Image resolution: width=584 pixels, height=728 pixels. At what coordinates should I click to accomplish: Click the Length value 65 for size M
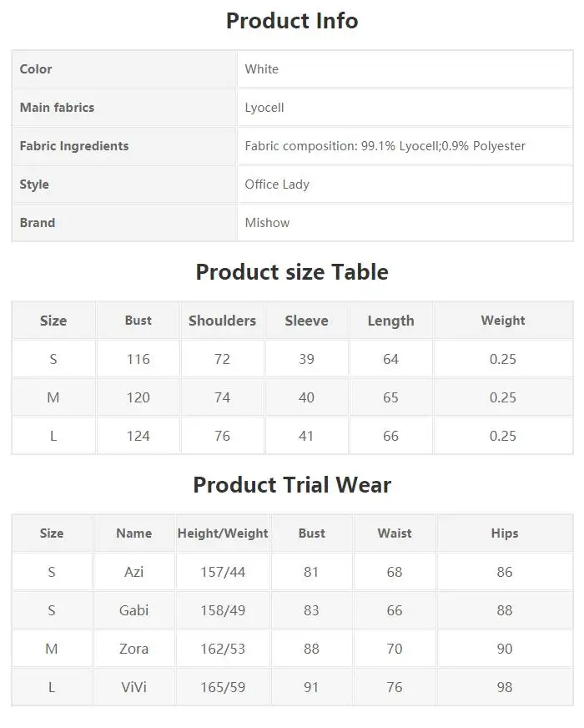point(390,397)
